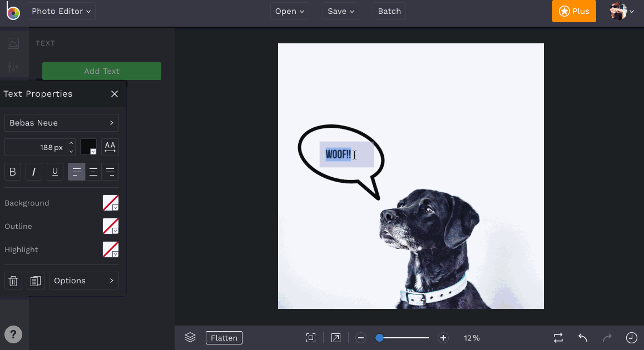Image resolution: width=644 pixels, height=350 pixels.
Task: Click the TEXT panel heading
Action: (45, 43)
